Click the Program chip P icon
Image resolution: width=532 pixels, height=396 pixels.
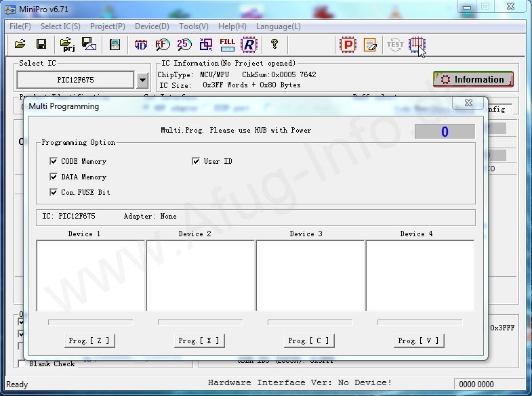click(348, 45)
